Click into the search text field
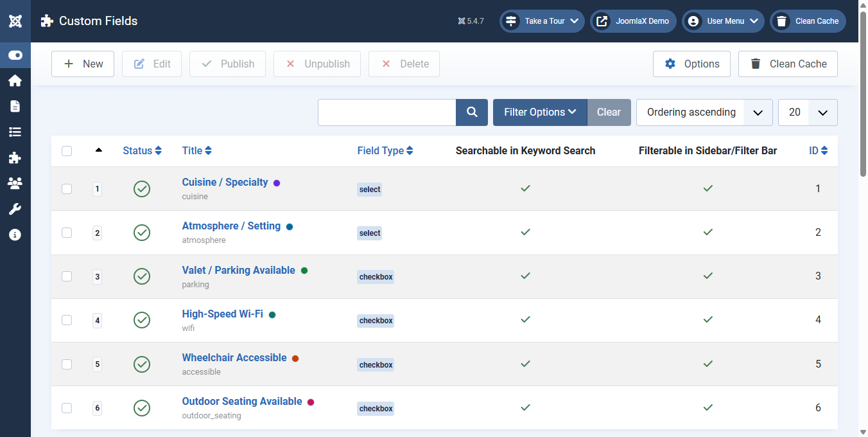Image resolution: width=868 pixels, height=437 pixels. point(387,112)
